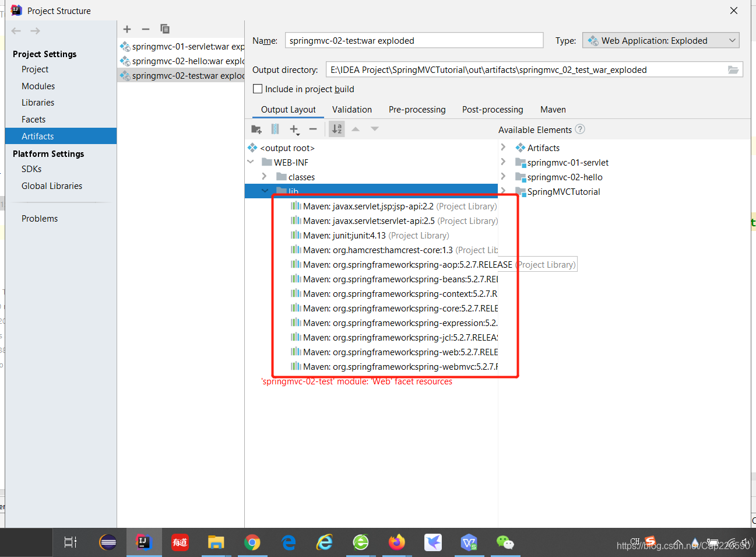Open the Type dropdown
Image resolution: width=756 pixels, height=557 pixels.
pyautogui.click(x=661, y=41)
